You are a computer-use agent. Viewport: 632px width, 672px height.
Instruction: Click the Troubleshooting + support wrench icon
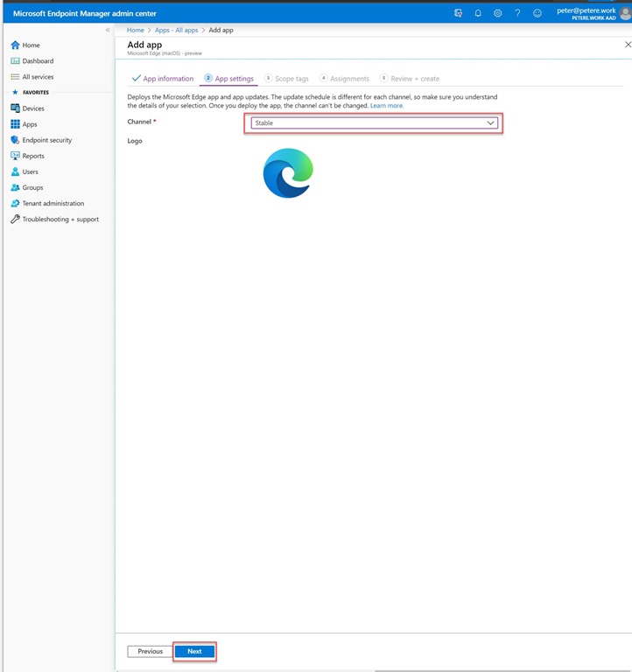click(x=15, y=220)
